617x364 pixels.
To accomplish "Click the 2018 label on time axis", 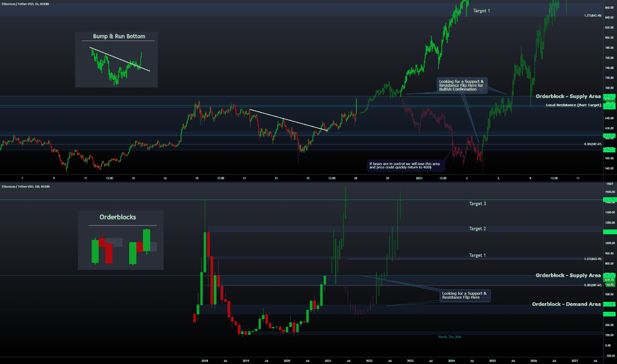I will tap(205, 361).
